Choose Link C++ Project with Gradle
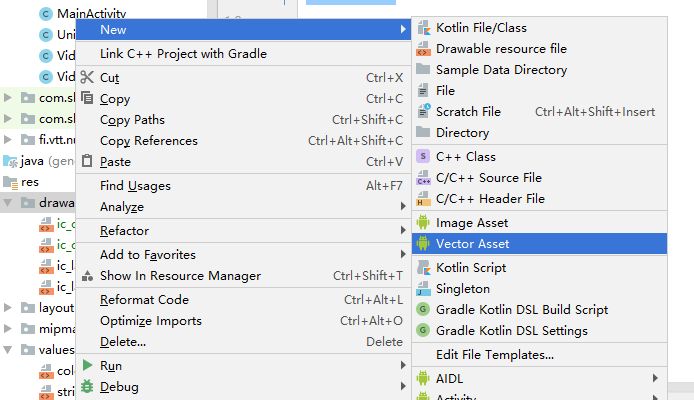This screenshot has width=694, height=400. (x=243, y=54)
